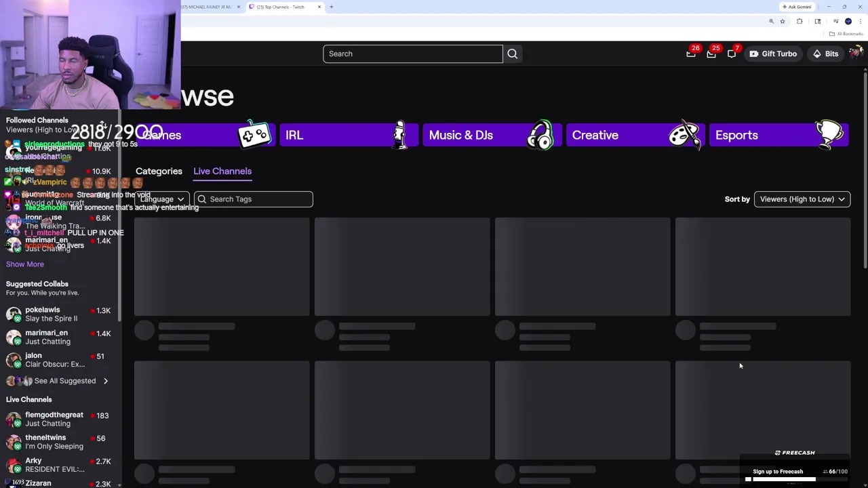Focus the Search Tags field

click(253, 199)
